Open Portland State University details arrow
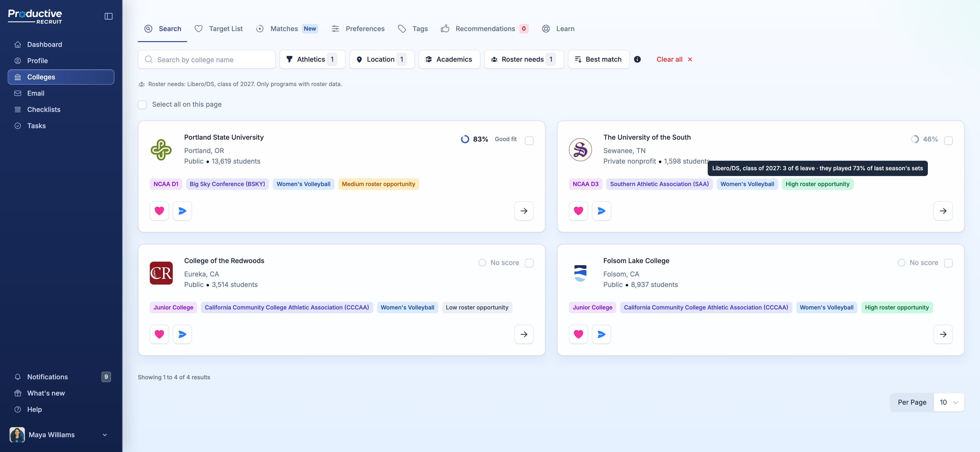980x452 pixels. click(524, 211)
